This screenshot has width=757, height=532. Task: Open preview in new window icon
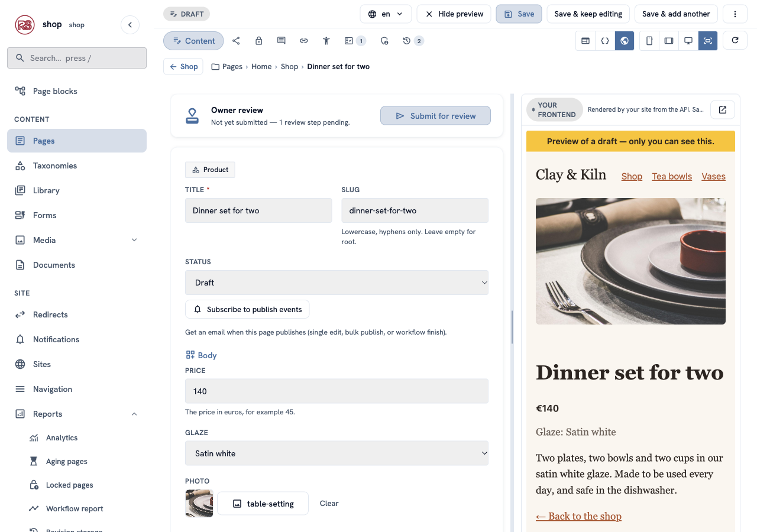[x=723, y=109]
